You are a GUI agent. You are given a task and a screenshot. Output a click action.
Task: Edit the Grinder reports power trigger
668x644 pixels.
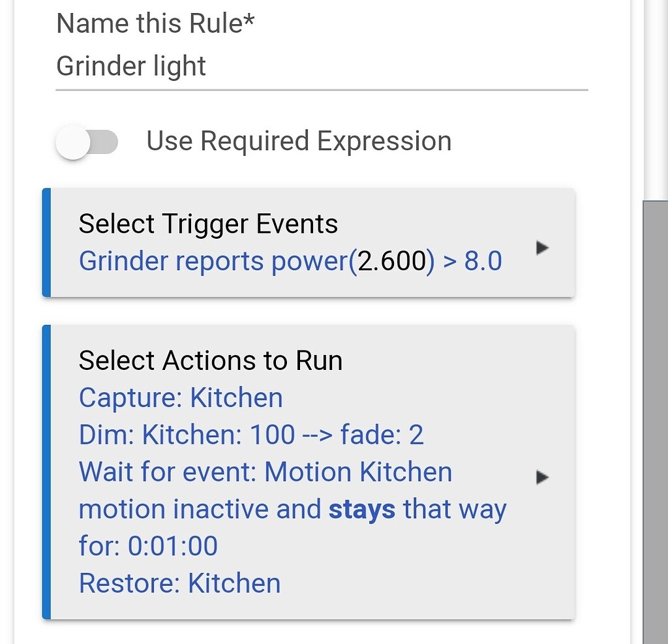290,260
